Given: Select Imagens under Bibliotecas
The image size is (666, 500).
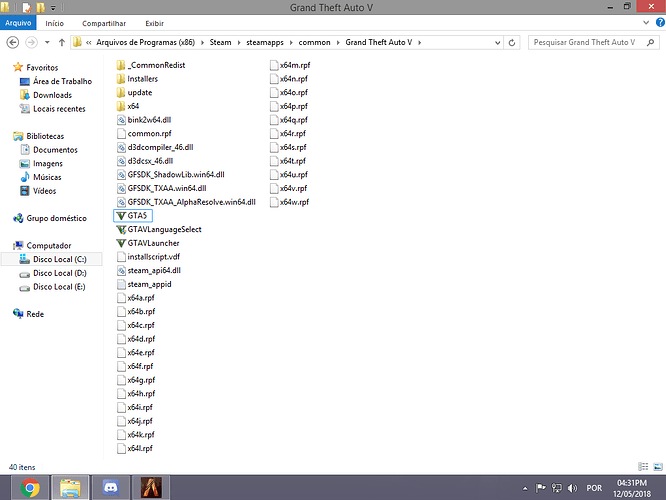Looking at the screenshot, I should tap(48, 164).
